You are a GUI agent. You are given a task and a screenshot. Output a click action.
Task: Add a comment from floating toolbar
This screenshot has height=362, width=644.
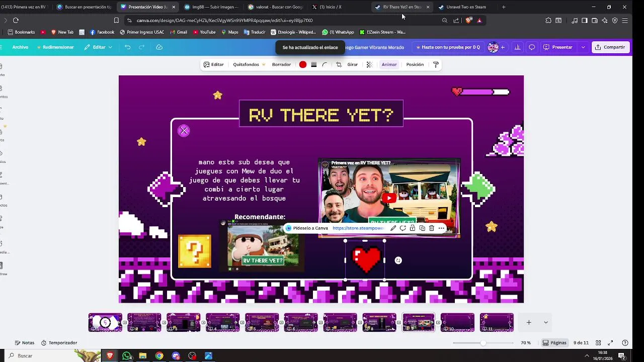[403, 228]
